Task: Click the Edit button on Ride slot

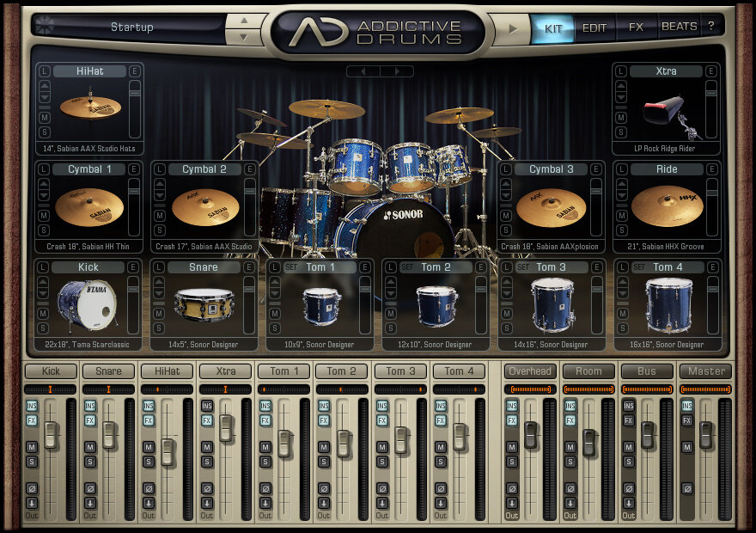Action: (711, 169)
